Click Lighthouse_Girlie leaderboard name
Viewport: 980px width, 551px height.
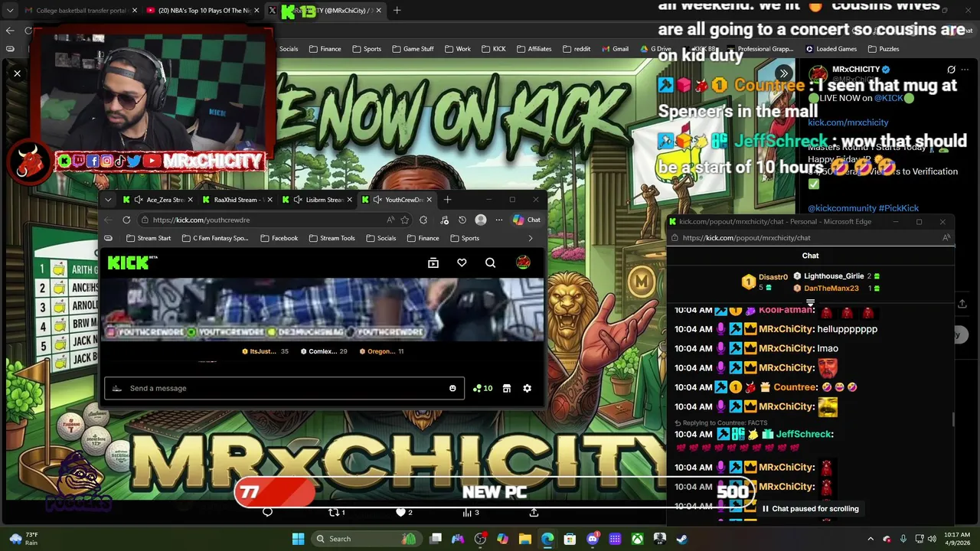click(x=834, y=276)
